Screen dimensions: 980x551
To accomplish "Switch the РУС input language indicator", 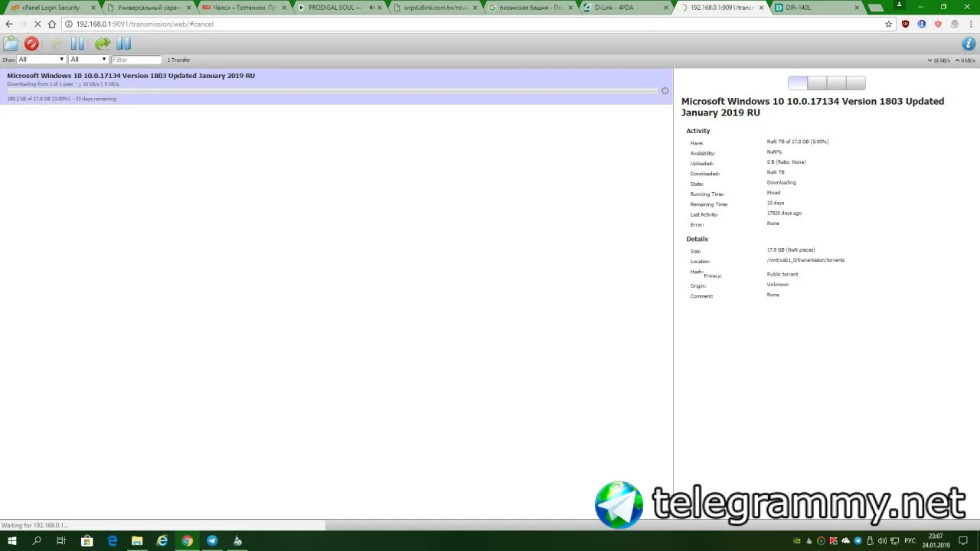I will click(910, 541).
